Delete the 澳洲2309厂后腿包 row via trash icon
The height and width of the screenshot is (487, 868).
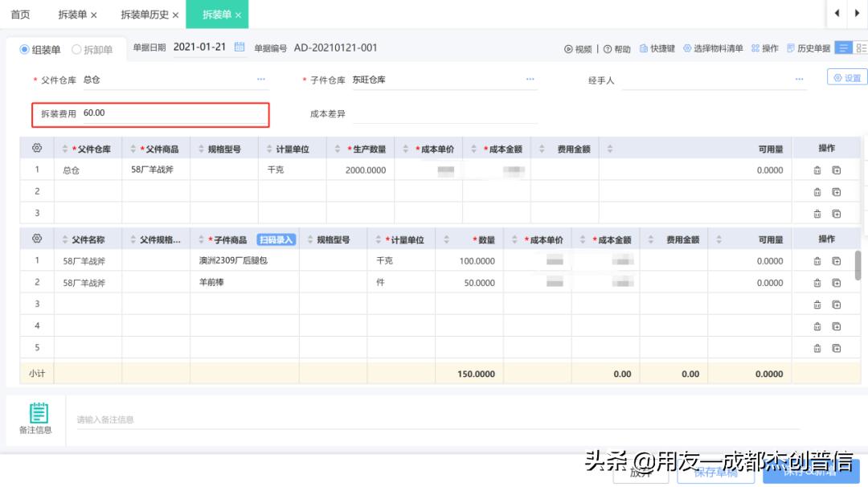tap(817, 260)
